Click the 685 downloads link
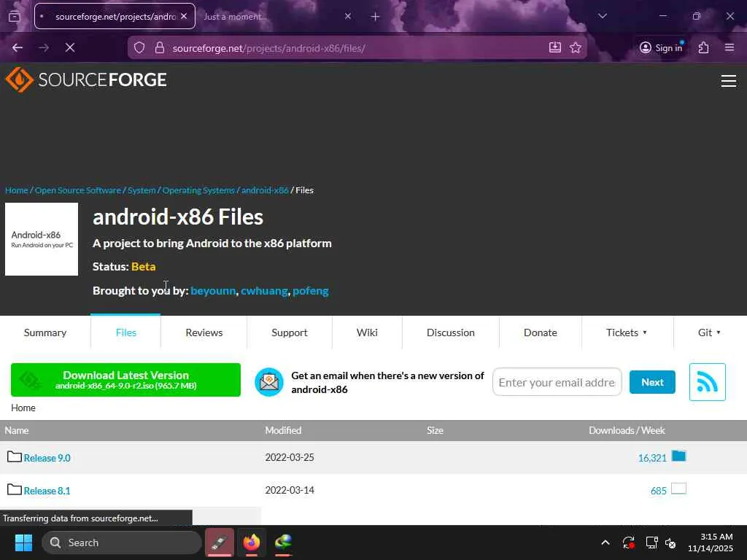This screenshot has height=560, width=747. tap(659, 491)
